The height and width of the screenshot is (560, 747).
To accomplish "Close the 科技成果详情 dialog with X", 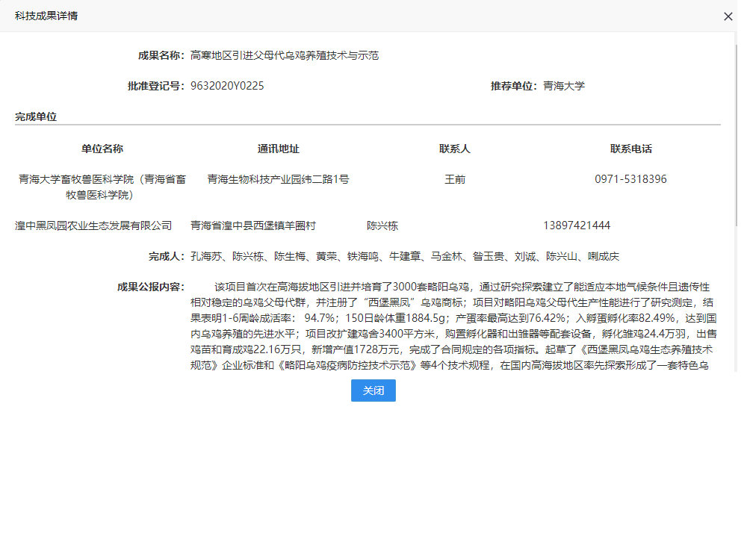I will pos(728,16).
